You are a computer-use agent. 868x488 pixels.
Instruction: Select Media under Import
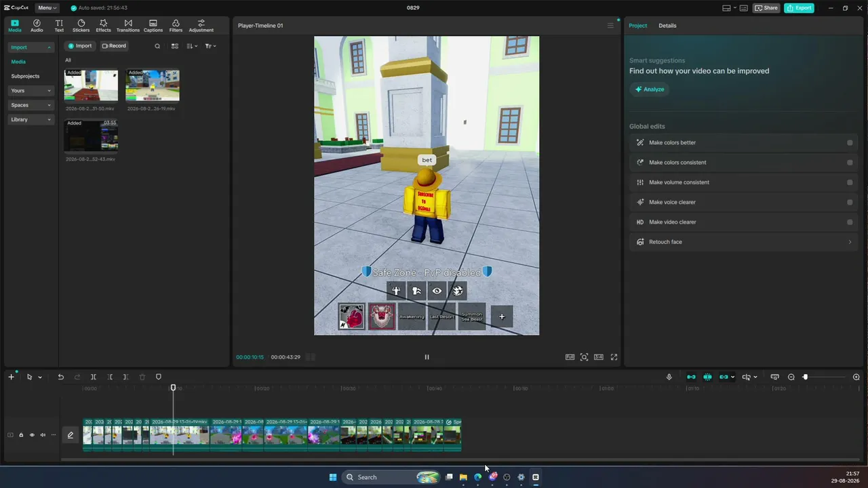[18, 62]
